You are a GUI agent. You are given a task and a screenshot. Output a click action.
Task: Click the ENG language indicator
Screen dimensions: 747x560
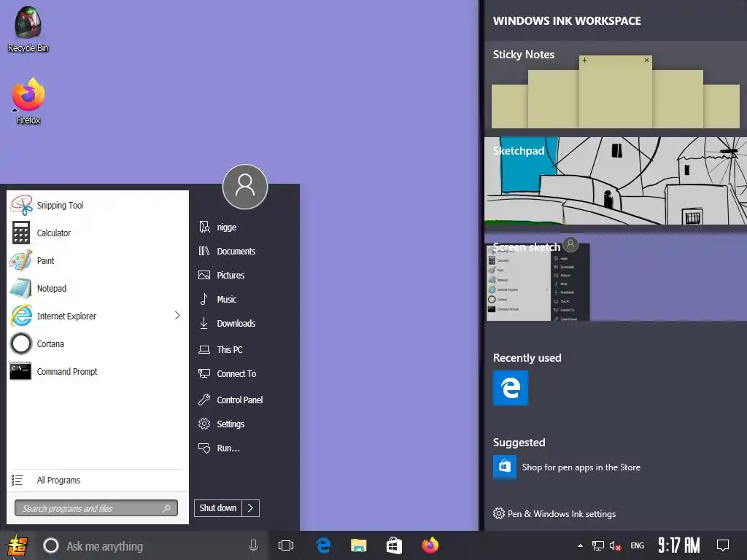638,545
